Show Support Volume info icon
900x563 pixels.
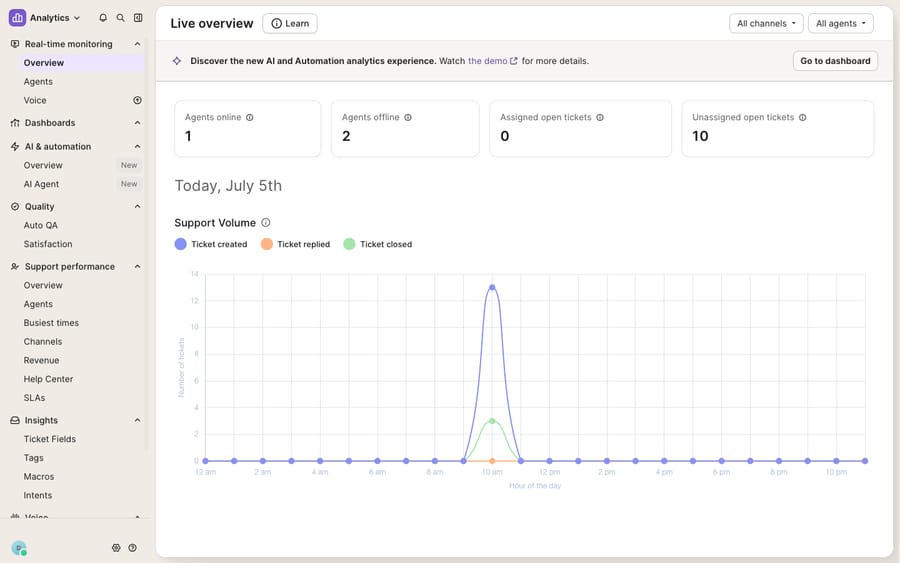coord(266,223)
